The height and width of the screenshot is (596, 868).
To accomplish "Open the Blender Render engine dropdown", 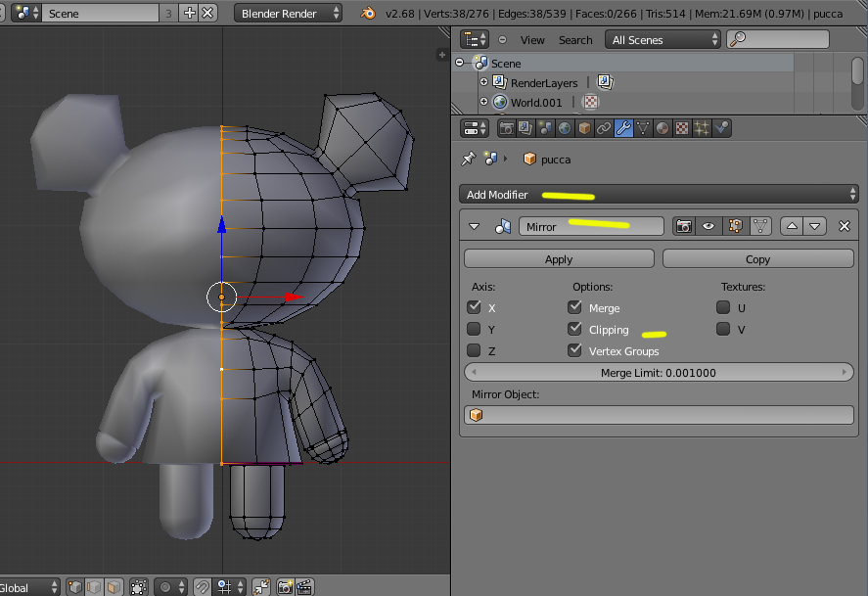I will pos(289,14).
